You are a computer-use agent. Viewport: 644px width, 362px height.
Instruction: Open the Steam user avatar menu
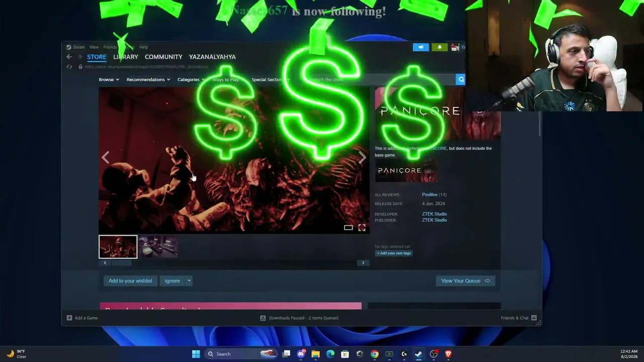click(455, 47)
